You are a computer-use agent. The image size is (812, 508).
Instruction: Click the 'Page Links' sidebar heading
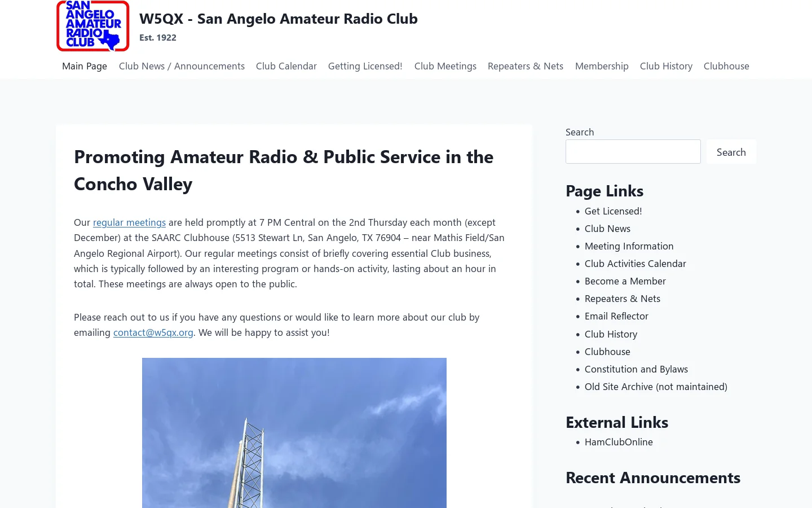(604, 191)
